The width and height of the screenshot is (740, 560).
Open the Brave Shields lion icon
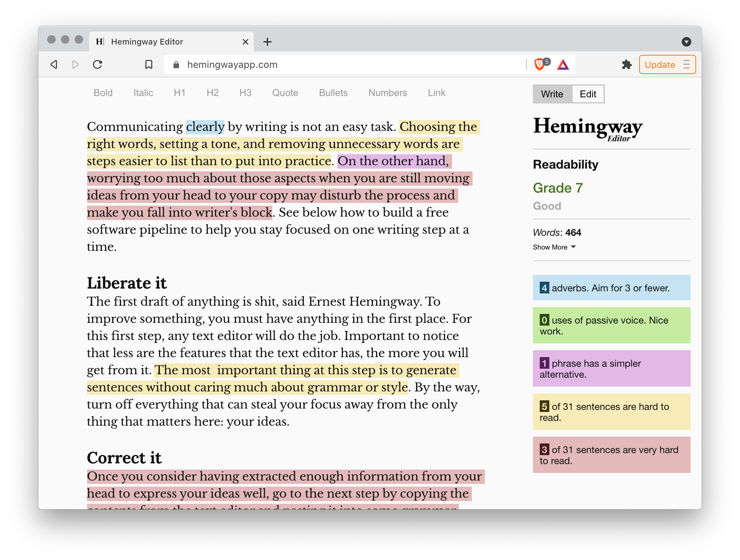click(539, 64)
